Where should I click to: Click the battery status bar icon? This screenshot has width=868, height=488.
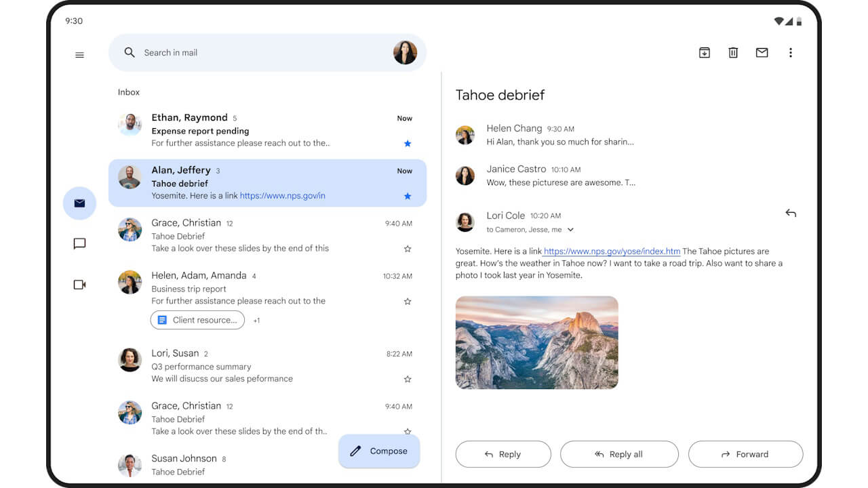point(799,21)
